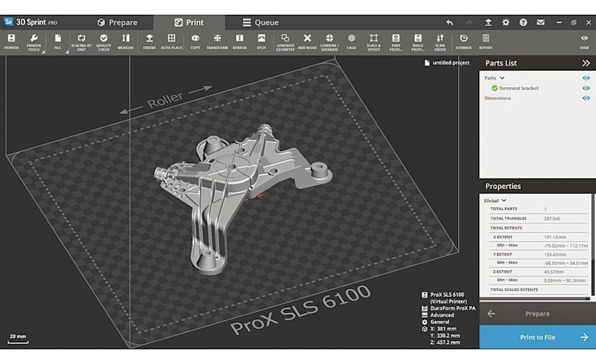Select the Measure tool

click(125, 42)
